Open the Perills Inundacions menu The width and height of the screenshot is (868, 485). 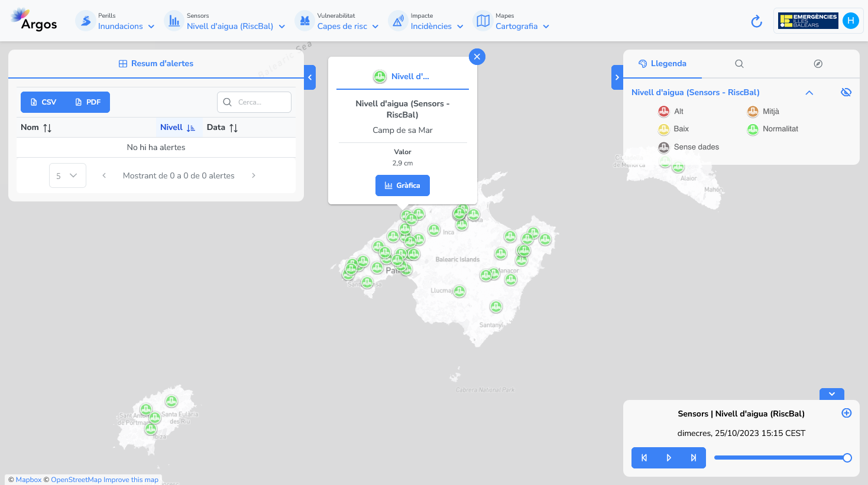click(115, 21)
